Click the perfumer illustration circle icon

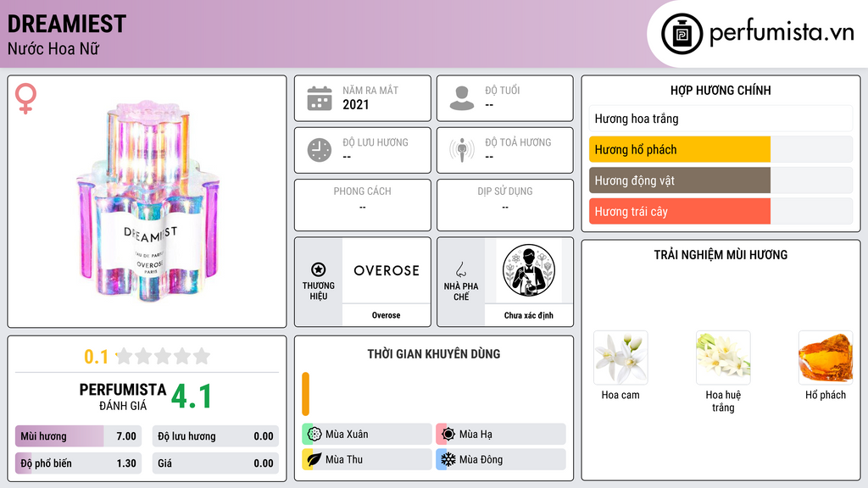tap(529, 270)
